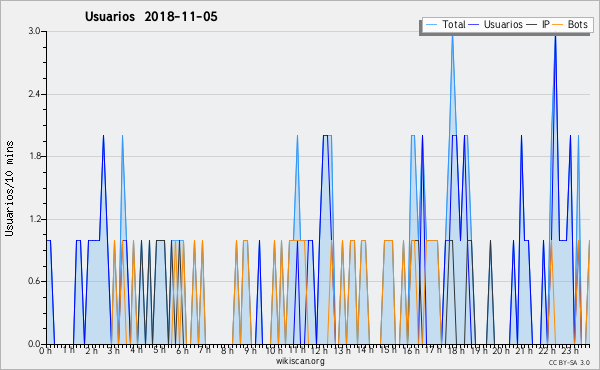Click the '9 h' x-axis label

click(250, 350)
